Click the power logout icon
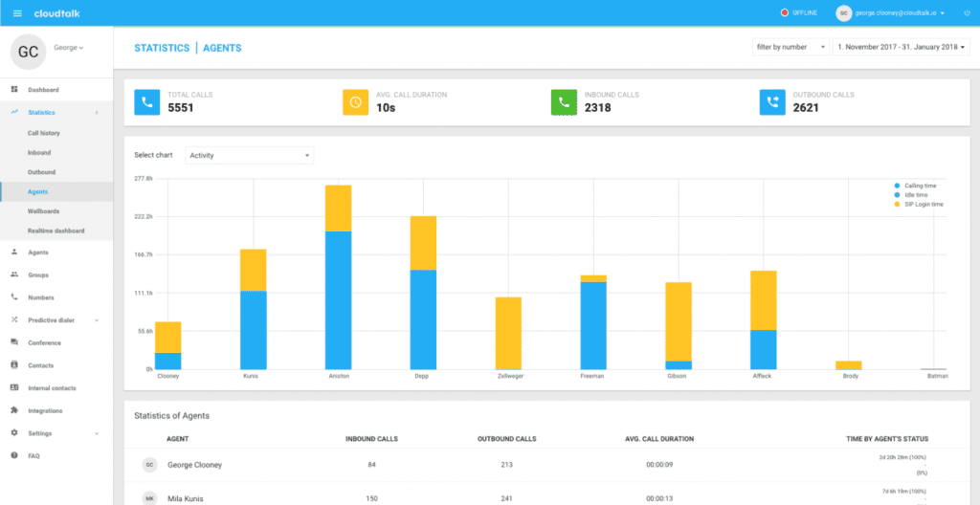 (967, 13)
